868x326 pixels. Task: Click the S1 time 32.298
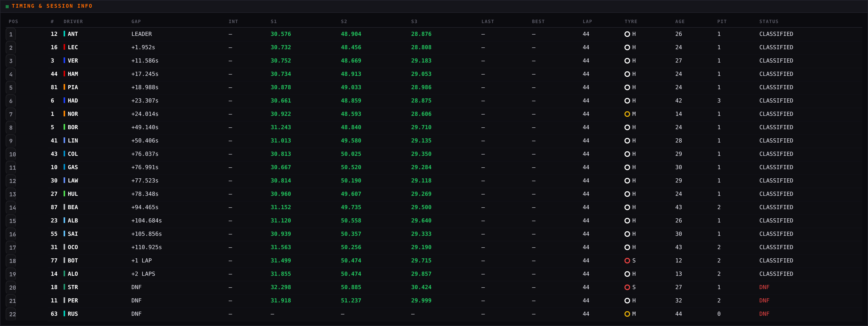point(281,287)
